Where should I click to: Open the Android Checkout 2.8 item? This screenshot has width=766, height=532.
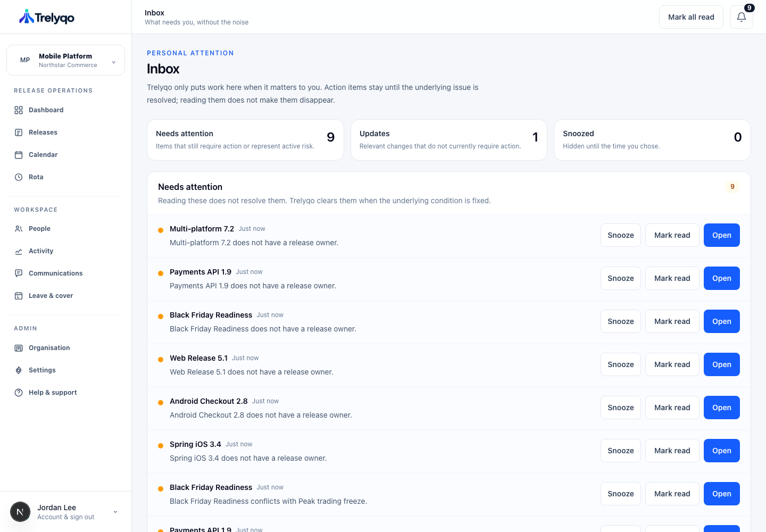(x=722, y=408)
